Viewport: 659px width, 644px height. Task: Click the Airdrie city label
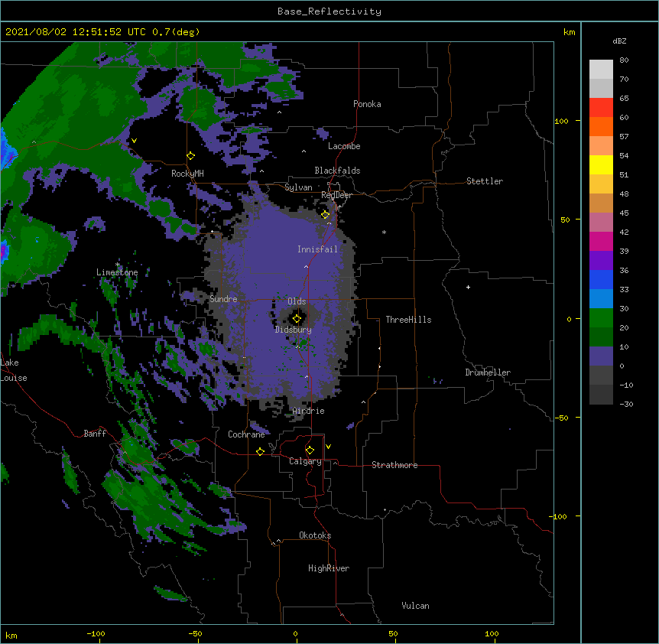[x=308, y=411]
